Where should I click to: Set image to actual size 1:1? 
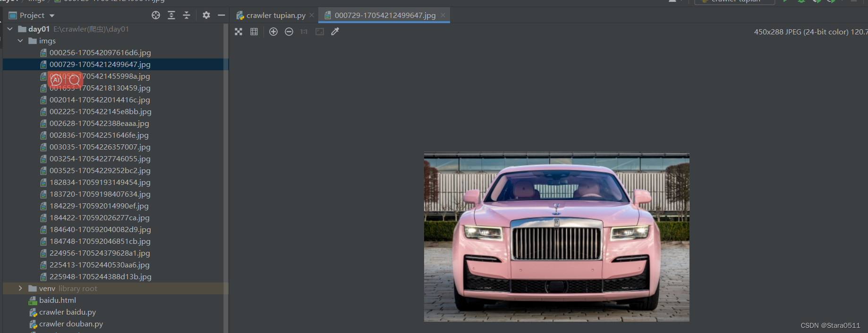click(x=304, y=32)
